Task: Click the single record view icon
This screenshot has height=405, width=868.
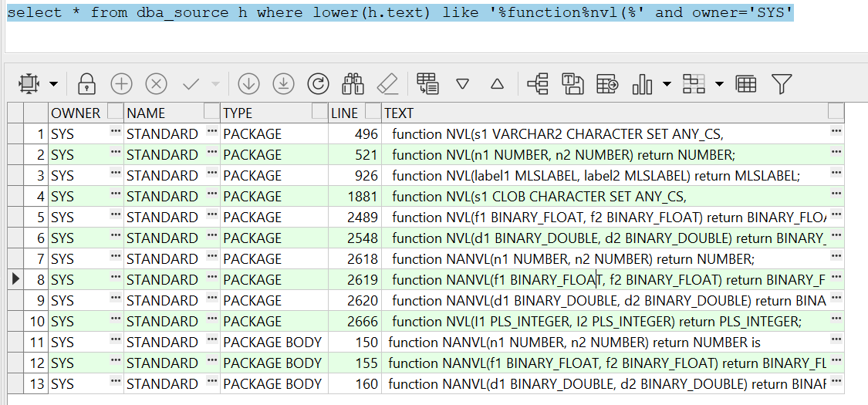Action: pyautogui.click(x=428, y=83)
